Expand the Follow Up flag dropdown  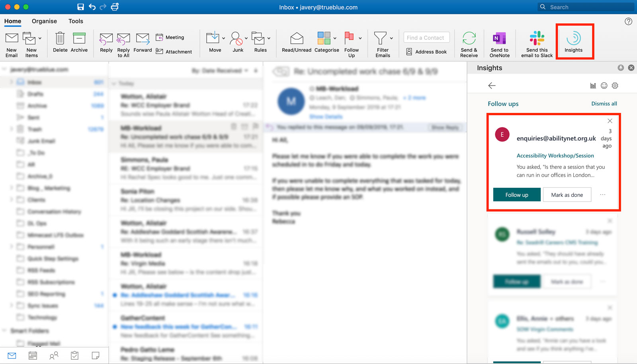(360, 39)
